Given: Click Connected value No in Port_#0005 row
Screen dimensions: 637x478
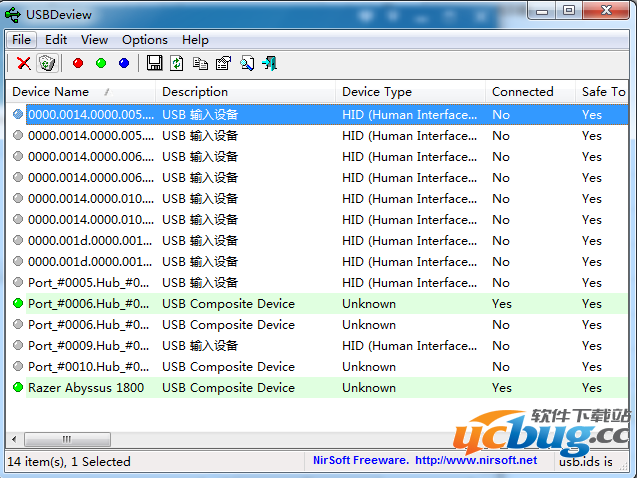Looking at the screenshot, I should pyautogui.click(x=501, y=283).
